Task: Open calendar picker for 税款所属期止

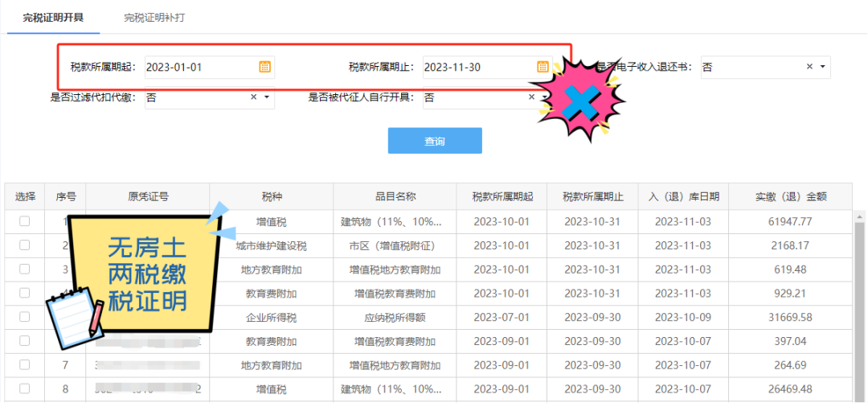Action: click(x=543, y=67)
